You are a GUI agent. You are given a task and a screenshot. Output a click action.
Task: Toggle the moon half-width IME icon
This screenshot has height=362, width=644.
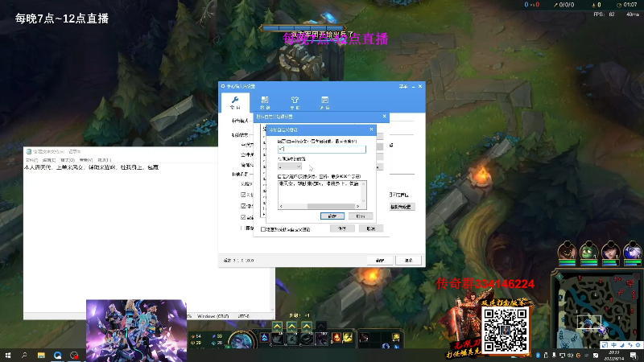point(621,345)
